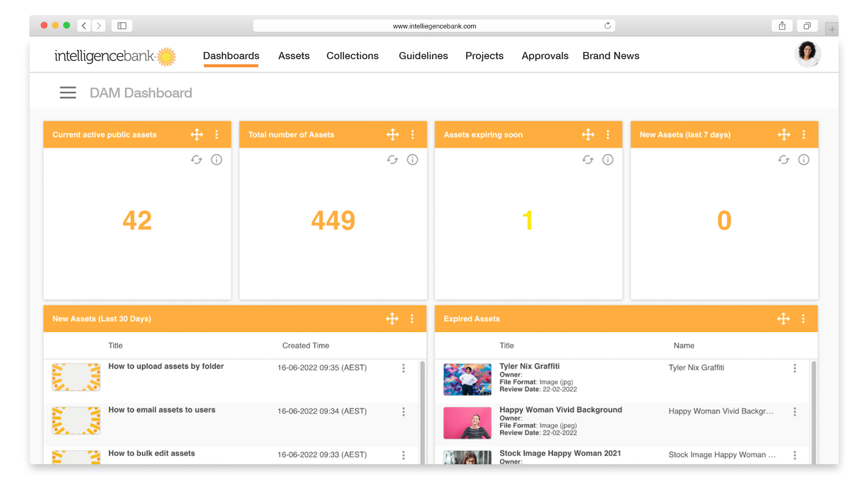Go to the Dashboards tab
Screen dimensions: 868x488
231,56
